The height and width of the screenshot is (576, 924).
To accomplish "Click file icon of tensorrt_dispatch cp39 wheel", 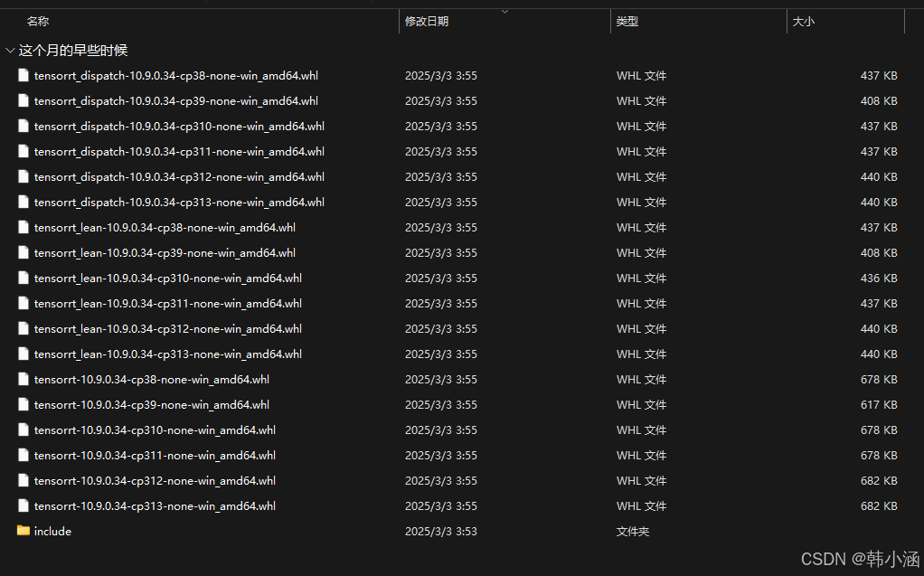I will point(23,100).
